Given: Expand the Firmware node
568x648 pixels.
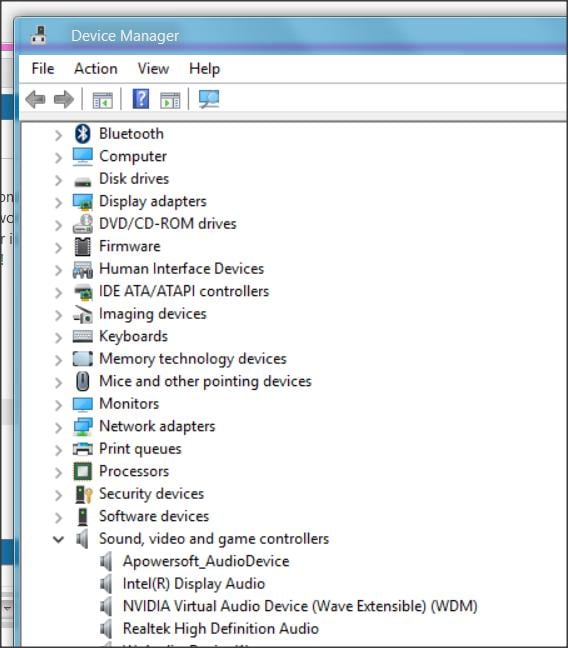Looking at the screenshot, I should click(x=59, y=248).
